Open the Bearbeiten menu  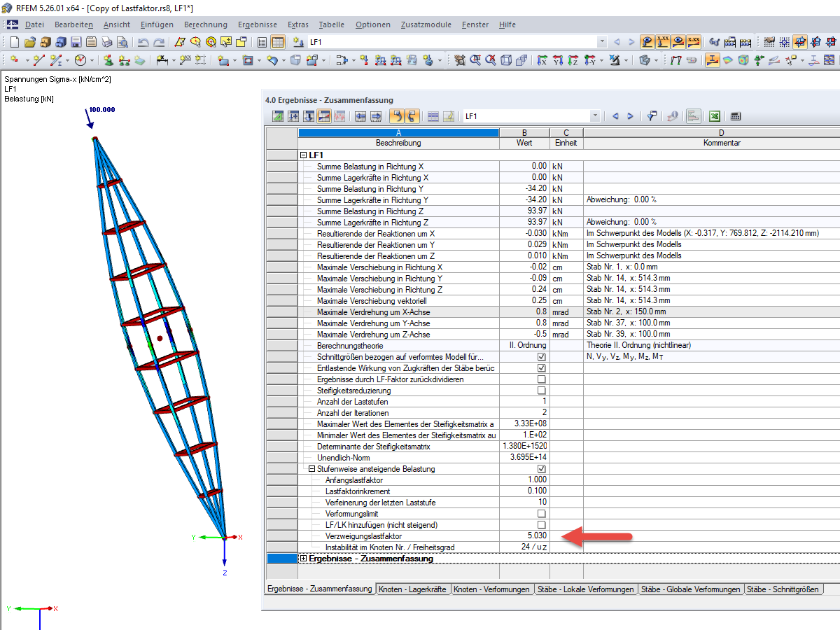73,24
